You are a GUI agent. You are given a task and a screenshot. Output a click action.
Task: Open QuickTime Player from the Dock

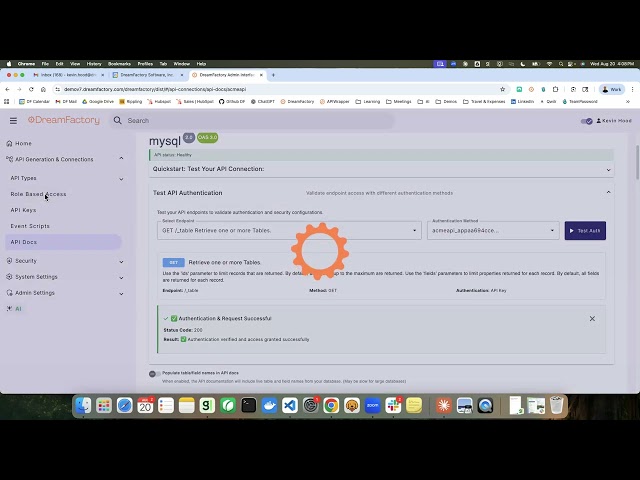pyautogui.click(x=485, y=405)
